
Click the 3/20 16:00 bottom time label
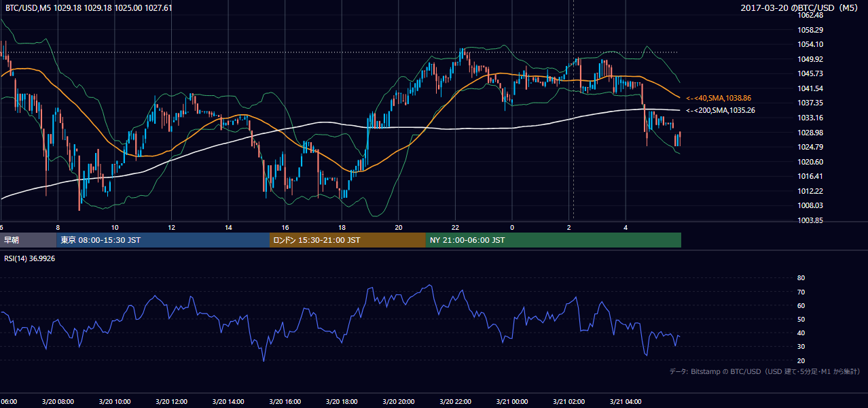[x=285, y=402]
